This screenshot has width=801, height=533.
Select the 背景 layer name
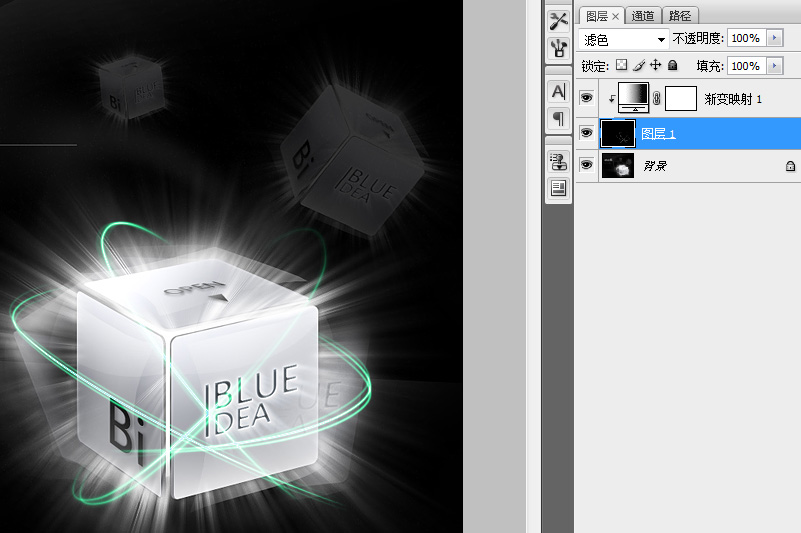click(655, 166)
